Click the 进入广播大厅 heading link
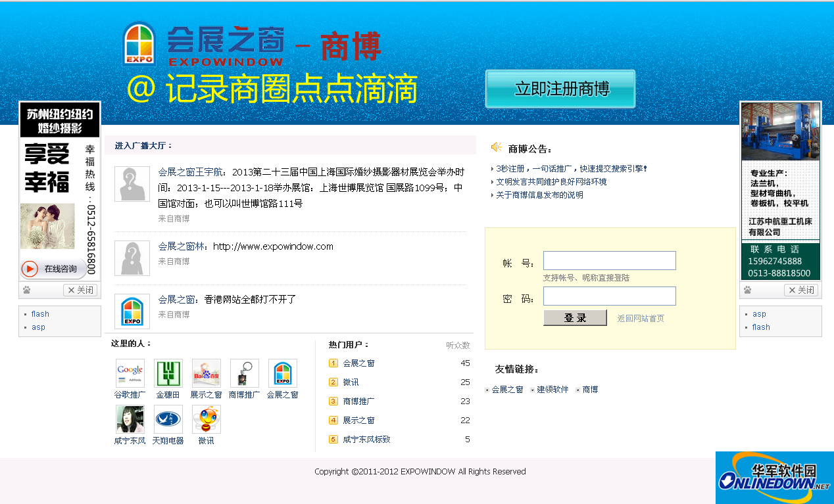This screenshot has width=834, height=504. (x=143, y=146)
